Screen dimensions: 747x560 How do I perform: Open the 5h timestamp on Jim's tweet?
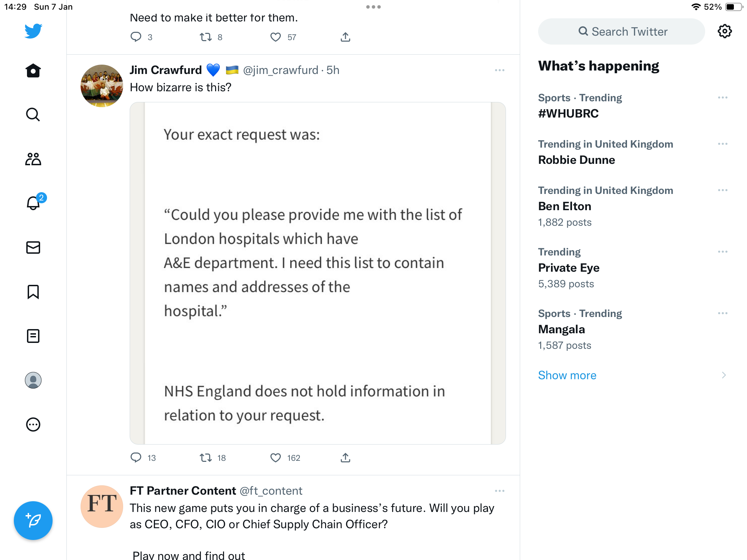tap(333, 70)
